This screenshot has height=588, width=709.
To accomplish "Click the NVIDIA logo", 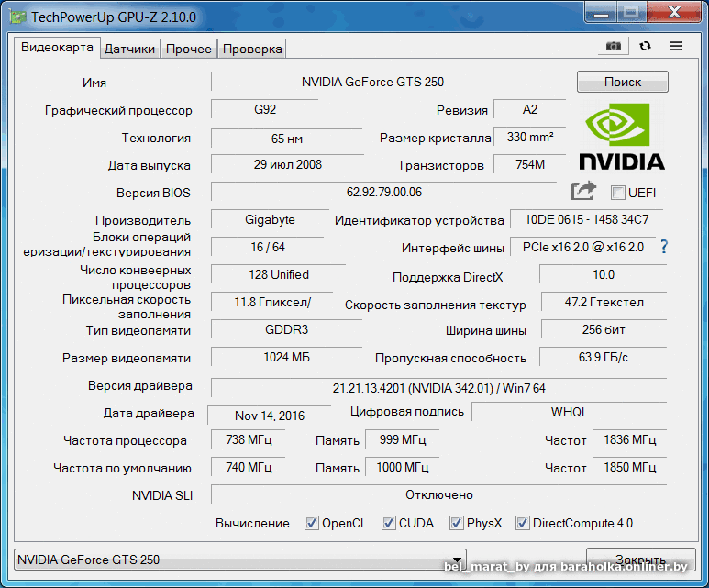I will [622, 137].
